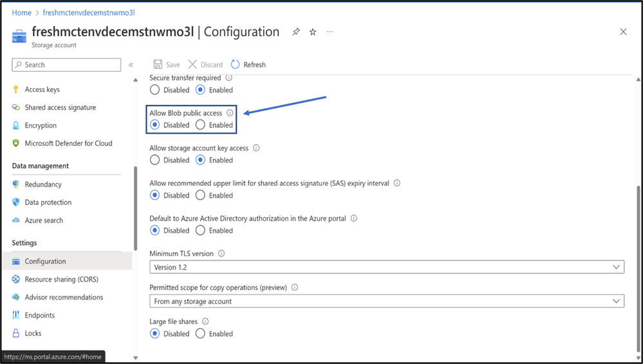Enable recommended SAS expiry interval limit
643x364 pixels.
click(200, 195)
